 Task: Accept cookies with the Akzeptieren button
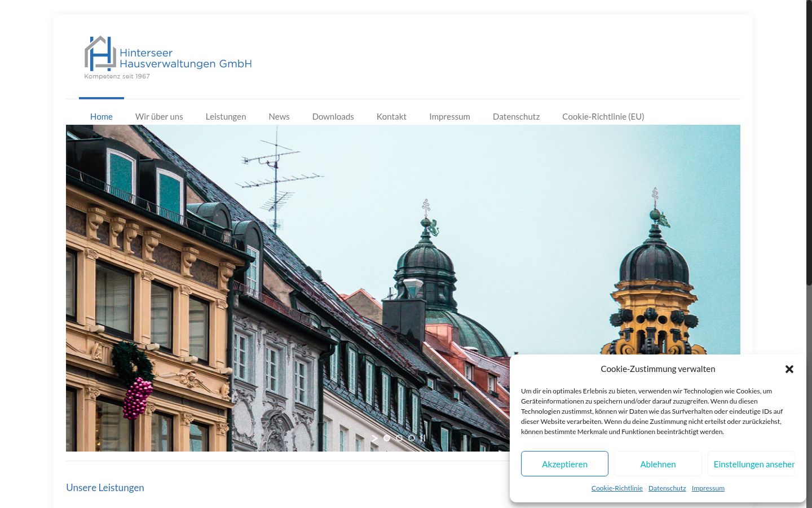pos(564,464)
